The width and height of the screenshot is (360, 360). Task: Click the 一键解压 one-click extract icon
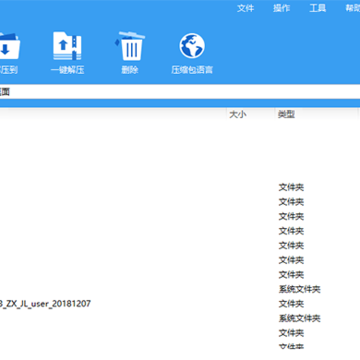tap(67, 46)
